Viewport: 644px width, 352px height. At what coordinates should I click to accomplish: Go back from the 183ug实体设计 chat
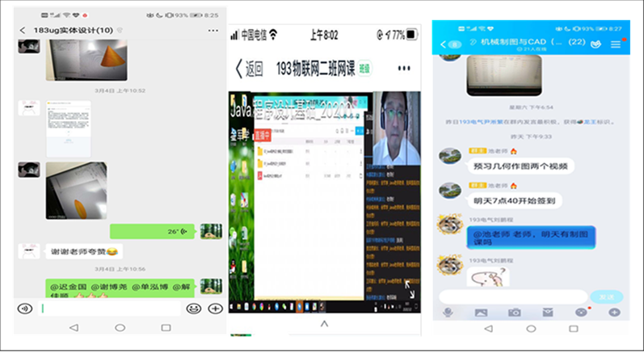tap(23, 31)
